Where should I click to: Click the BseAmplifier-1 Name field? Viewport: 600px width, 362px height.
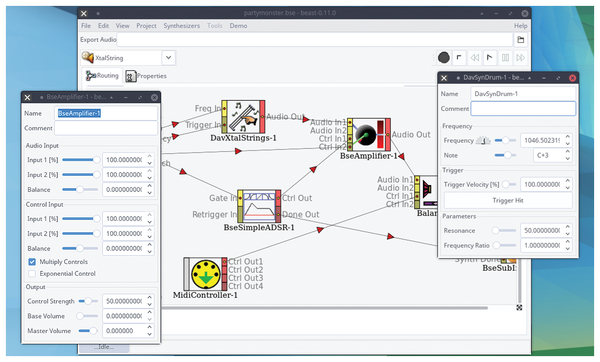pos(106,113)
